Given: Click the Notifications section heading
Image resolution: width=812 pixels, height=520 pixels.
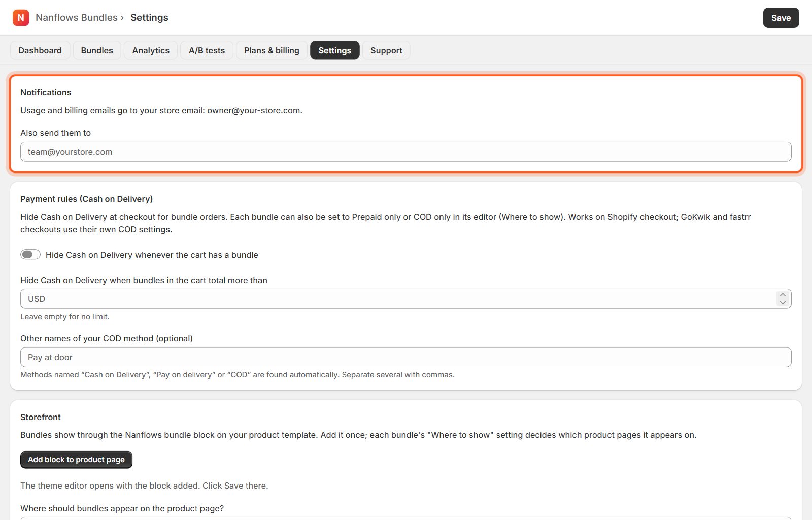Looking at the screenshot, I should pos(46,92).
